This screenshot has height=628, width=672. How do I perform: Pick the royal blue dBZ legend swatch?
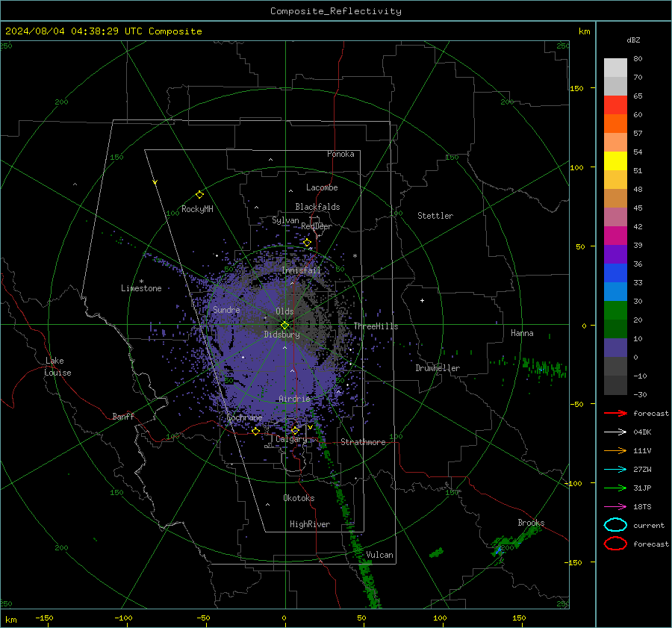[615, 273]
